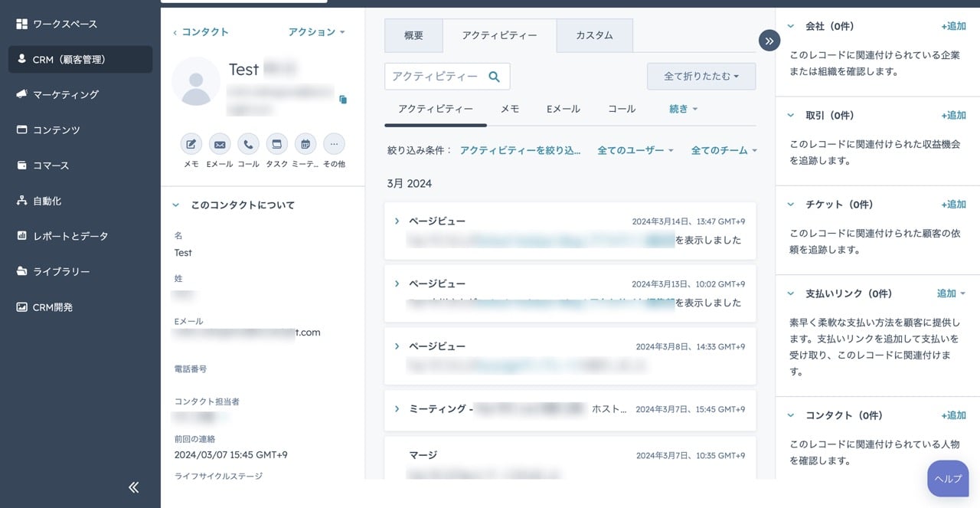Collapse the チケット (0件) section
The image size is (980, 508).
tap(791, 205)
